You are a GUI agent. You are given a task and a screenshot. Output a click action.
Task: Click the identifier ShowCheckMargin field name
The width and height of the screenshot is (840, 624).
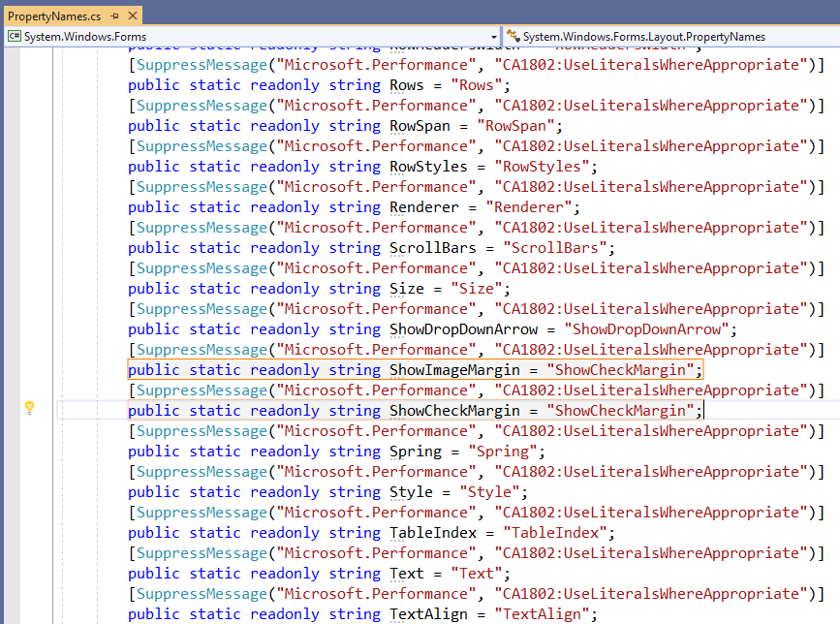(454, 410)
